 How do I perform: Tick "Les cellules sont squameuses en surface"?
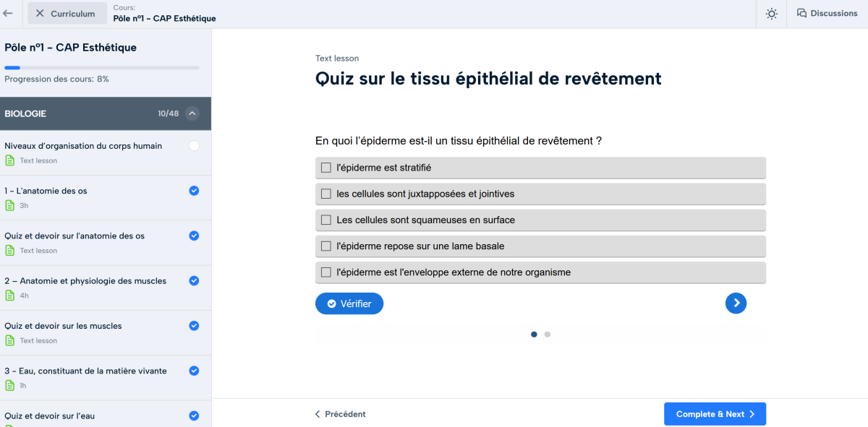[326, 220]
